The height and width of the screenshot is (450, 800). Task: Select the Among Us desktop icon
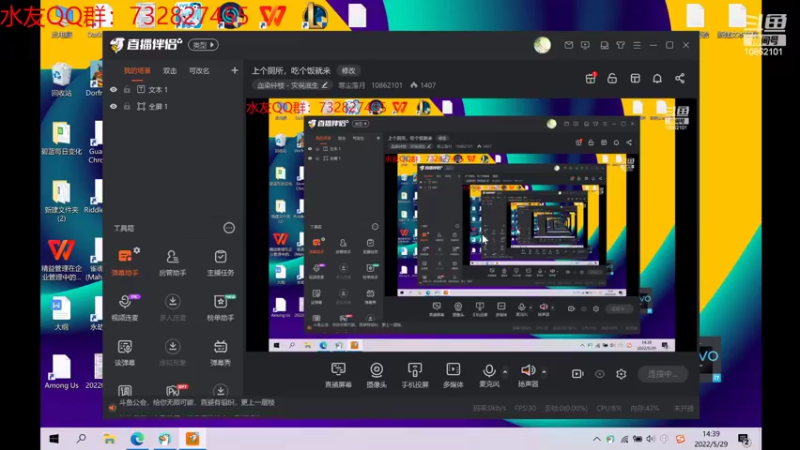61,372
